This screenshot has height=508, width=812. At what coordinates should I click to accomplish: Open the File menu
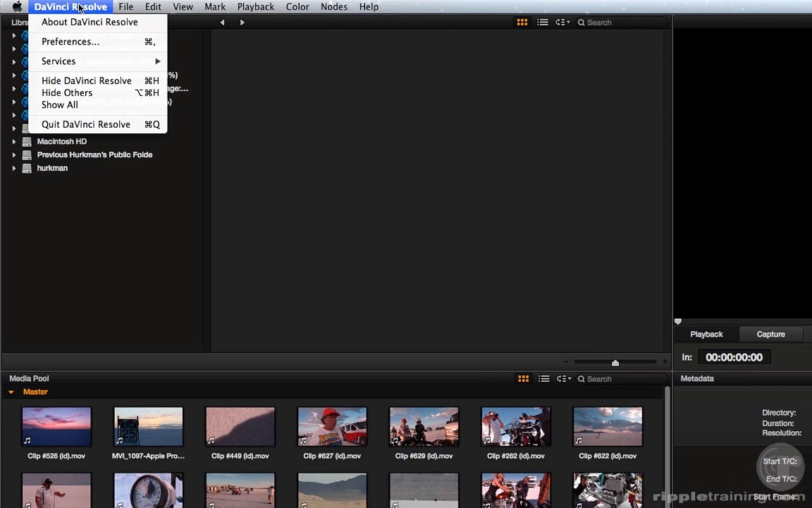pos(126,7)
